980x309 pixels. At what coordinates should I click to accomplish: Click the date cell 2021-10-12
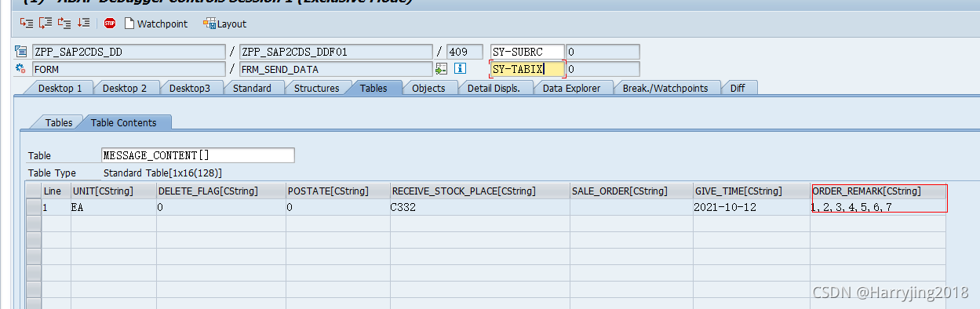[751, 207]
